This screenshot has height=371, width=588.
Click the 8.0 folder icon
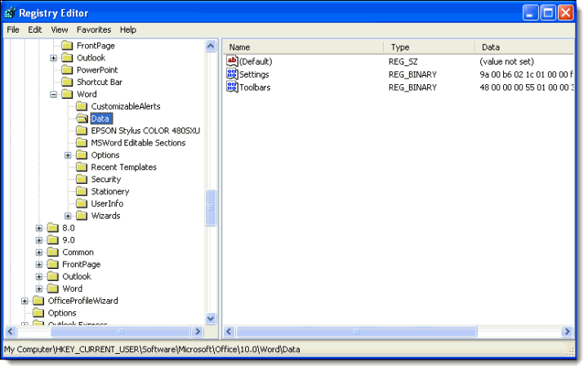[53, 228]
